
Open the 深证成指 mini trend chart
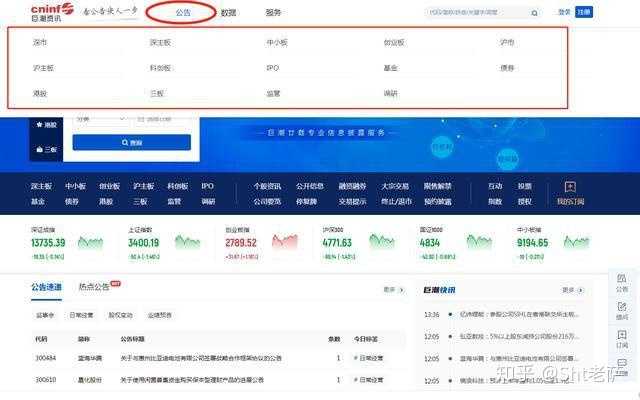pos(91,242)
